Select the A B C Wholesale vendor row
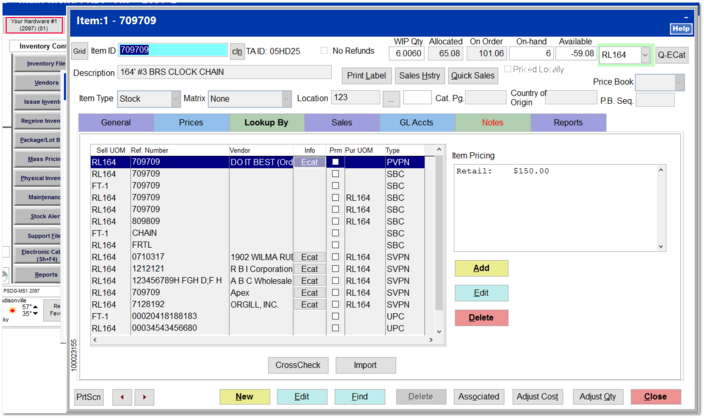The height and width of the screenshot is (418, 704). tap(257, 281)
